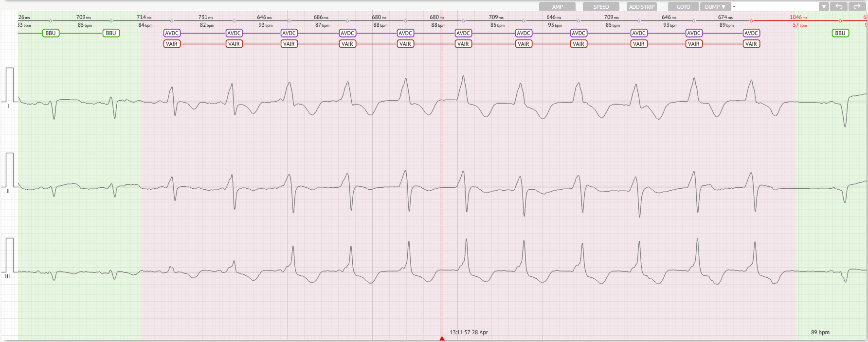The image size is (868, 342).
Task: Click the red triangle time marker
Action: [442, 338]
